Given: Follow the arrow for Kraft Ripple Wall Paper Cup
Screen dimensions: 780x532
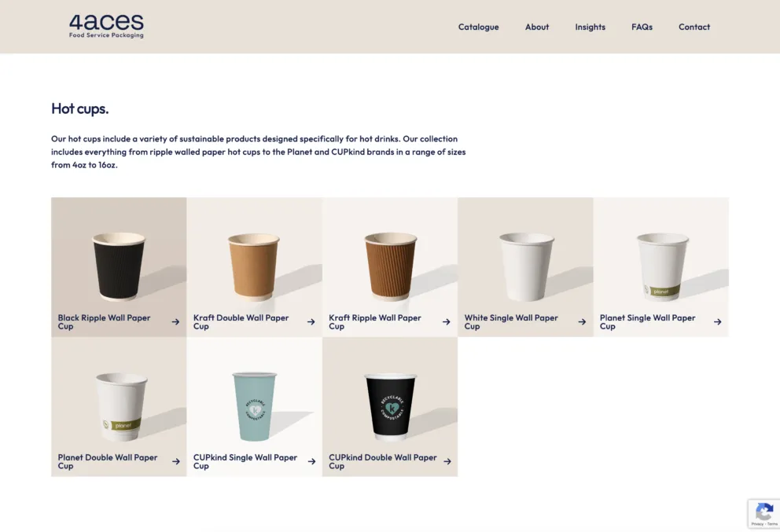Looking at the screenshot, I should tap(446, 321).
